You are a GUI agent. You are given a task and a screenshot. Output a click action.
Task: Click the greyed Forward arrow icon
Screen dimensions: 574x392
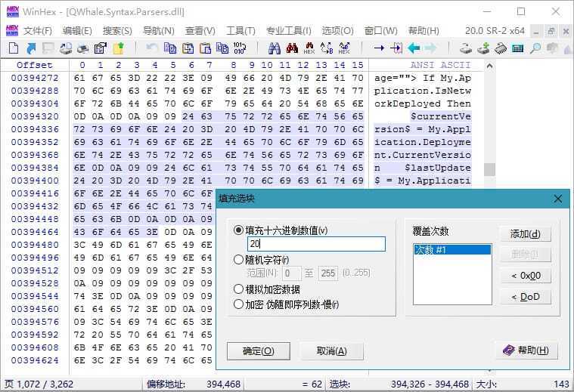[431, 48]
